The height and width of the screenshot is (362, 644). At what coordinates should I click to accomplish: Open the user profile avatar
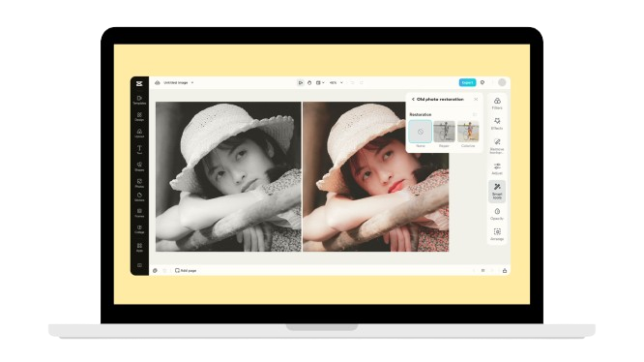502,82
